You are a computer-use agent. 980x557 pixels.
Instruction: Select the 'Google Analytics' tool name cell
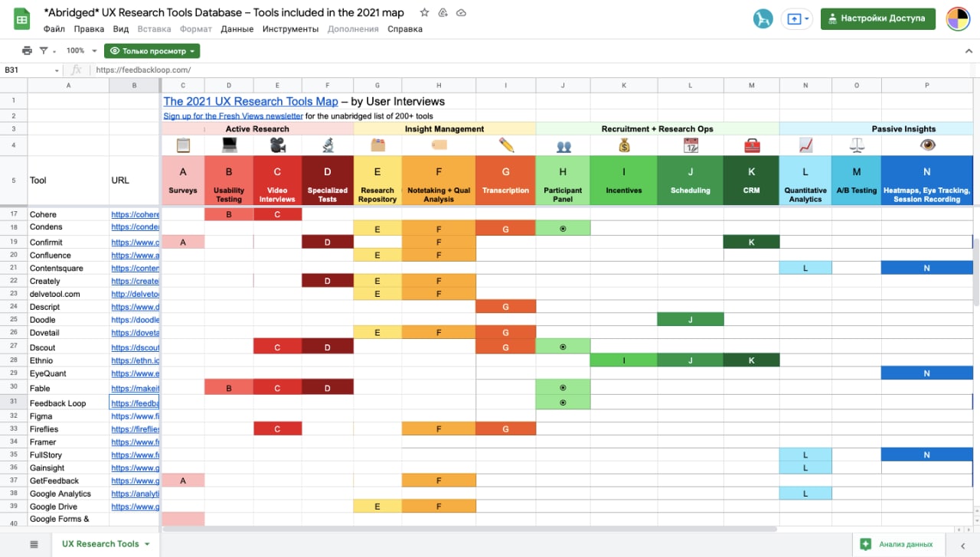click(68, 493)
